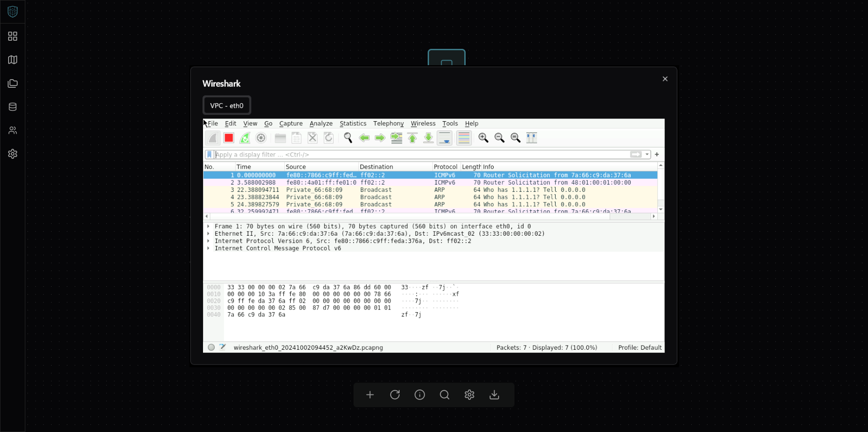Image resolution: width=868 pixels, height=432 pixels.
Task: Open the Analyze menu
Action: point(321,123)
